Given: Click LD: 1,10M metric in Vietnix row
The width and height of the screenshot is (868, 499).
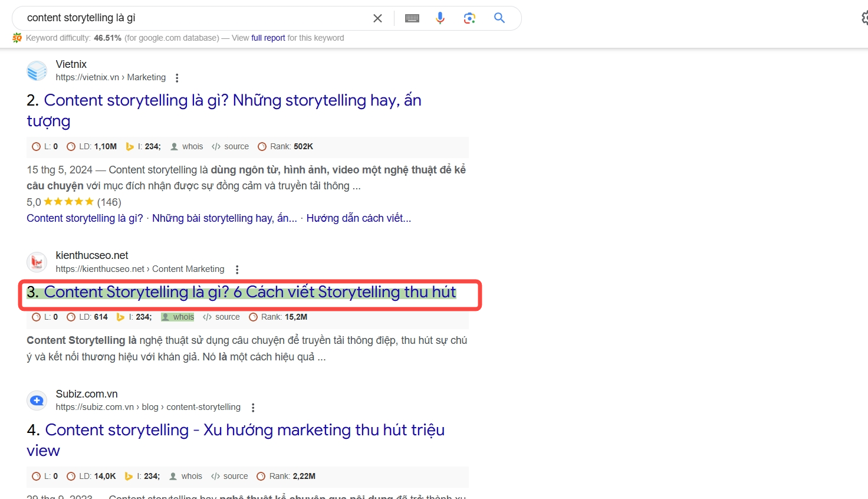Looking at the screenshot, I should coord(91,146).
